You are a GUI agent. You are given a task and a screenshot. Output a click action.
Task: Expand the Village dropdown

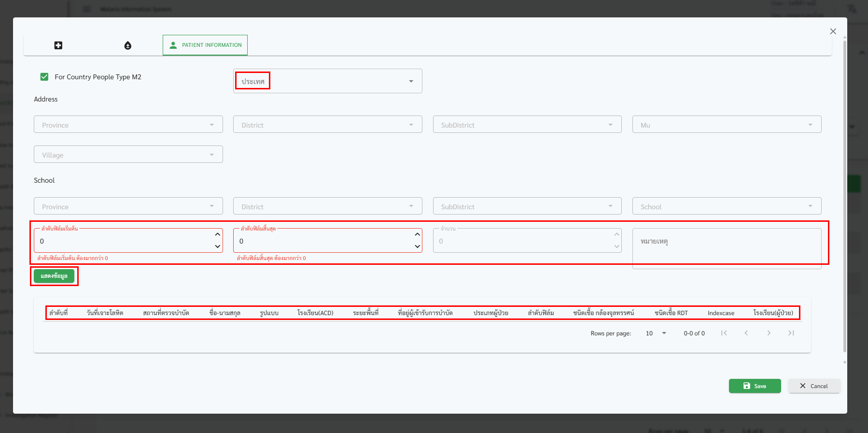[x=128, y=155]
